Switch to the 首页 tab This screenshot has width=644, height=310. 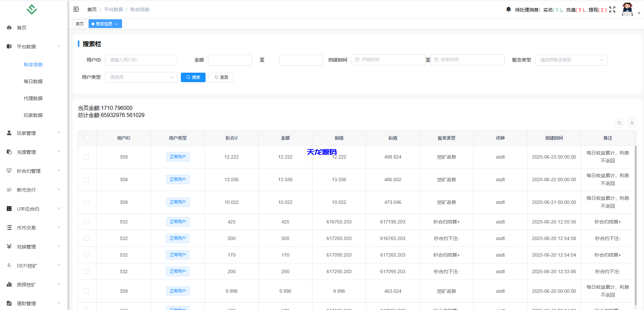[x=80, y=24]
